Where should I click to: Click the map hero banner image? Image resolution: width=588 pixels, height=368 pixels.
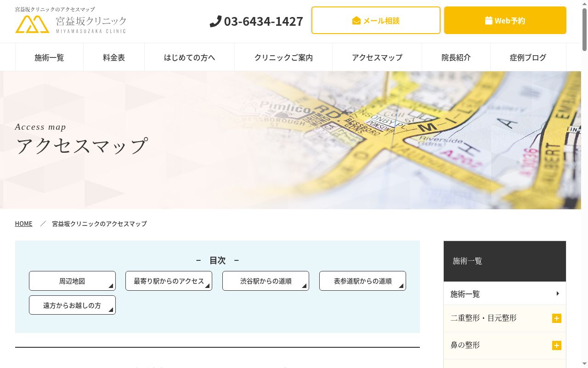(290, 140)
